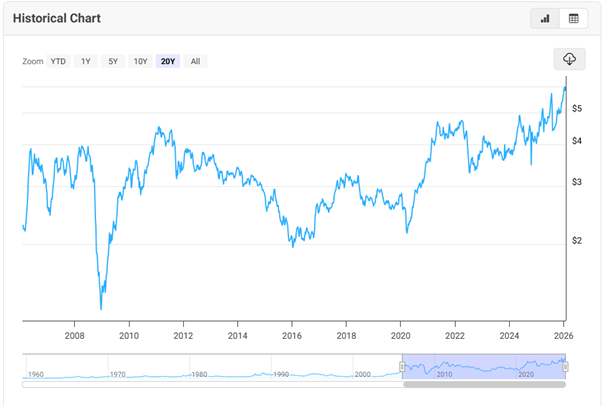The width and height of the screenshot is (602, 406).
Task: Click the cloud download icon
Action: pos(568,59)
